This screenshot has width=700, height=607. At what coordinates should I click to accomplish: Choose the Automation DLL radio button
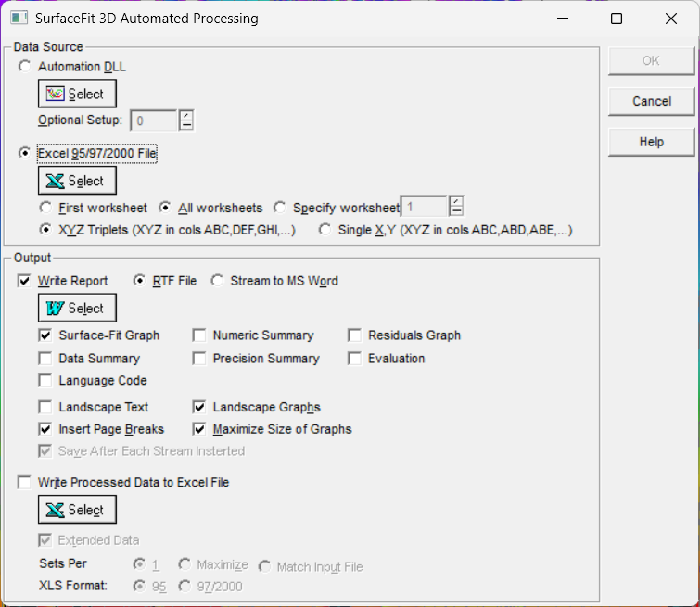tap(24, 67)
